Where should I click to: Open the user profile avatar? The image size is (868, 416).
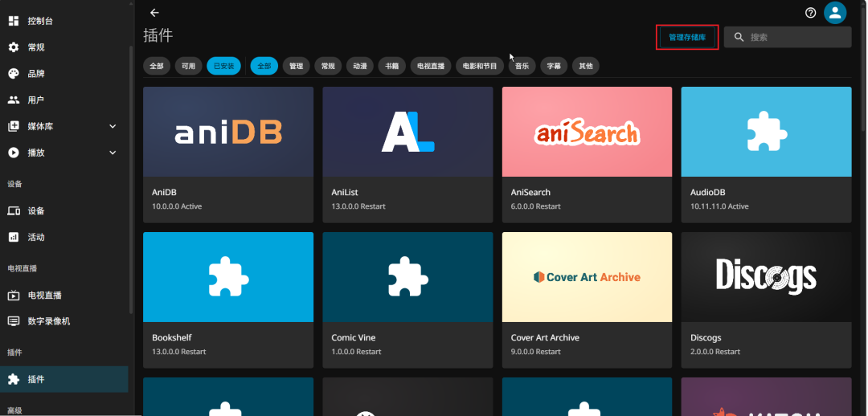tap(835, 13)
